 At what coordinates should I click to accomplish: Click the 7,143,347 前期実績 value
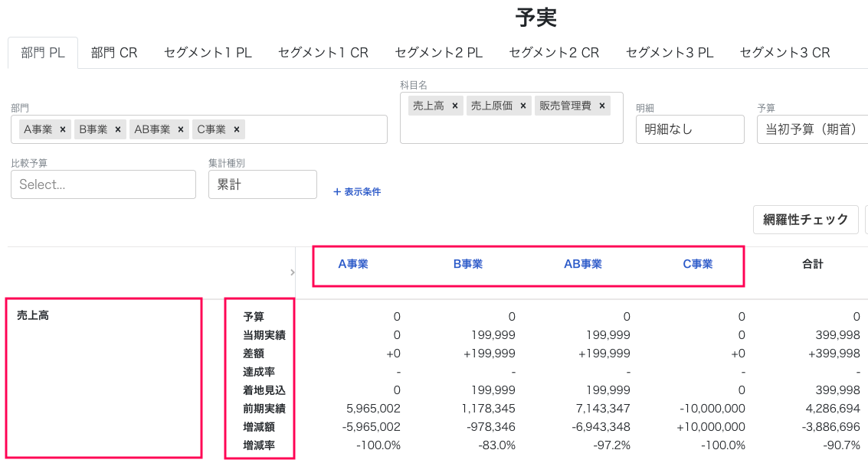[604, 409]
